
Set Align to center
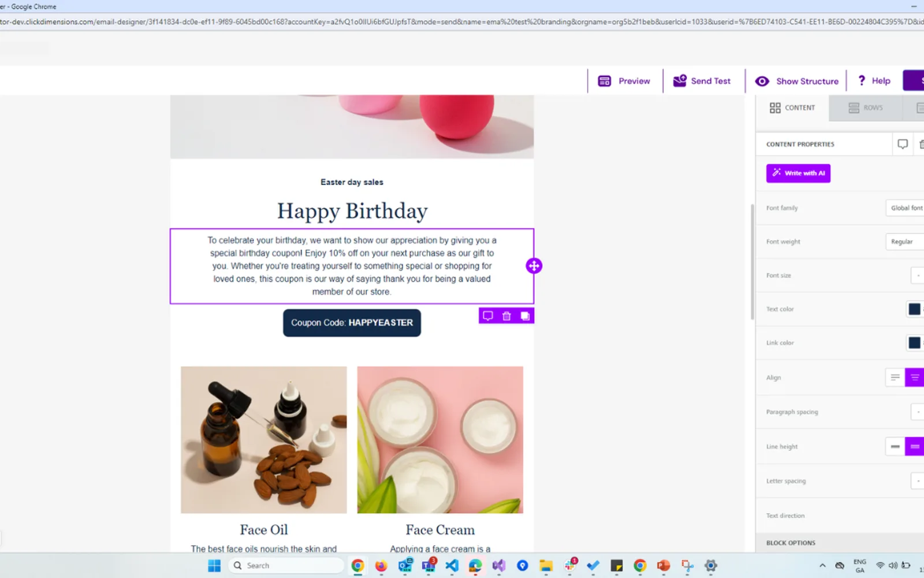[x=914, y=377]
